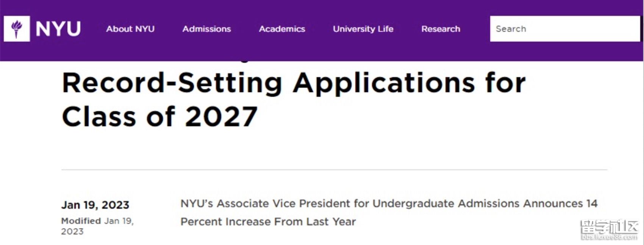Click the Record-Setting Applications headline line
Image resolution: width=644 pixels, height=245 pixels.
pos(294,83)
